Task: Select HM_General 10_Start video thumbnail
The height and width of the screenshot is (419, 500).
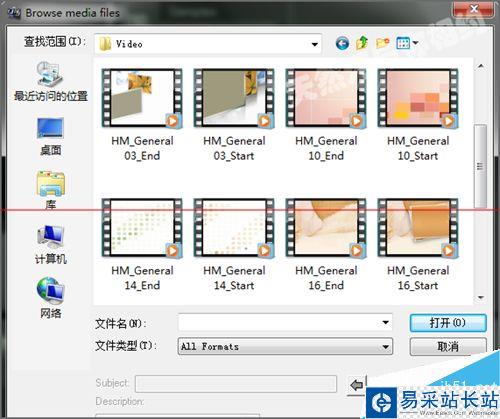Action: coord(418,98)
